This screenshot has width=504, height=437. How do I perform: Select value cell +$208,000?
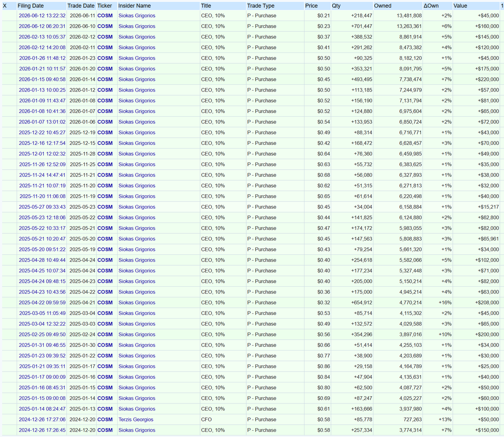(487, 303)
